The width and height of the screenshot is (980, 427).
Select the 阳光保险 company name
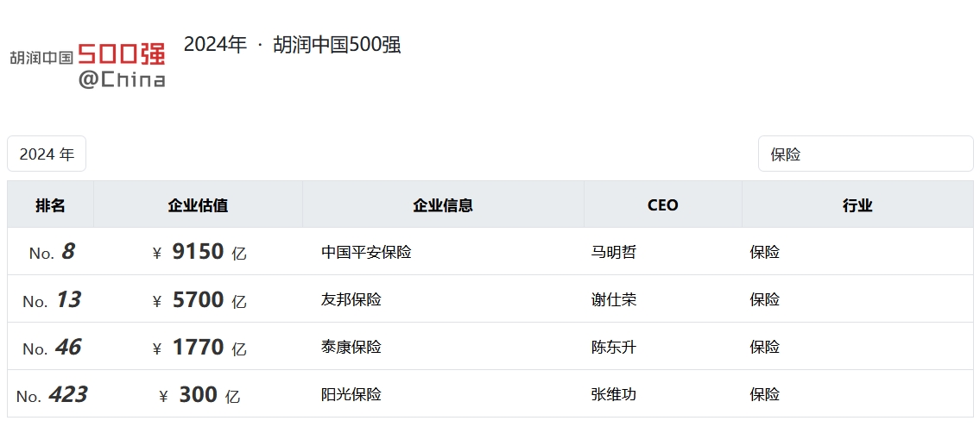351,395
